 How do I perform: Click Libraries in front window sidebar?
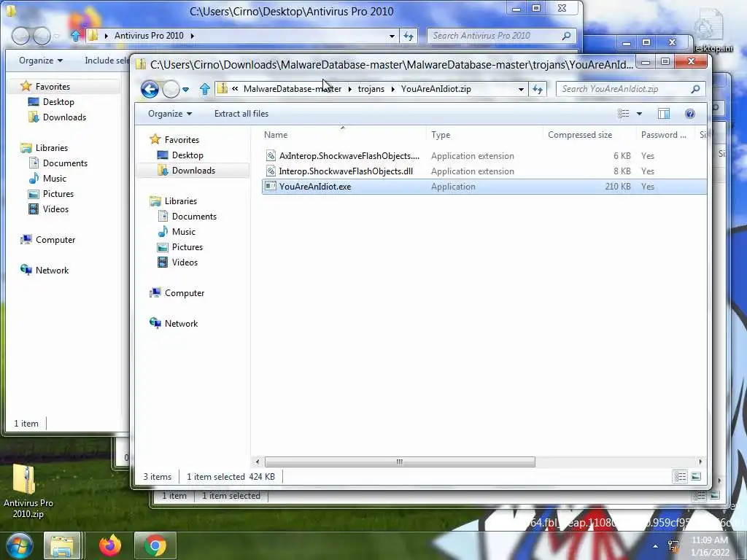click(x=181, y=201)
